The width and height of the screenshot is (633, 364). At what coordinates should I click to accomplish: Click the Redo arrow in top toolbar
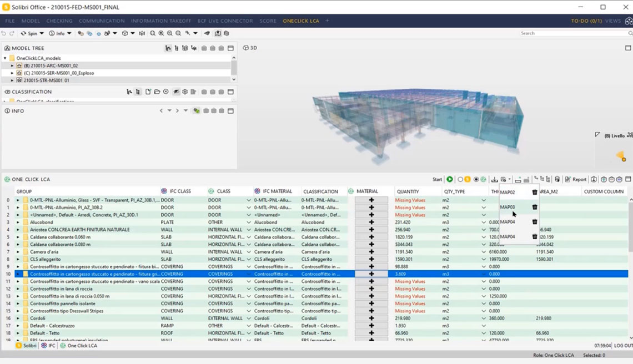click(12, 33)
